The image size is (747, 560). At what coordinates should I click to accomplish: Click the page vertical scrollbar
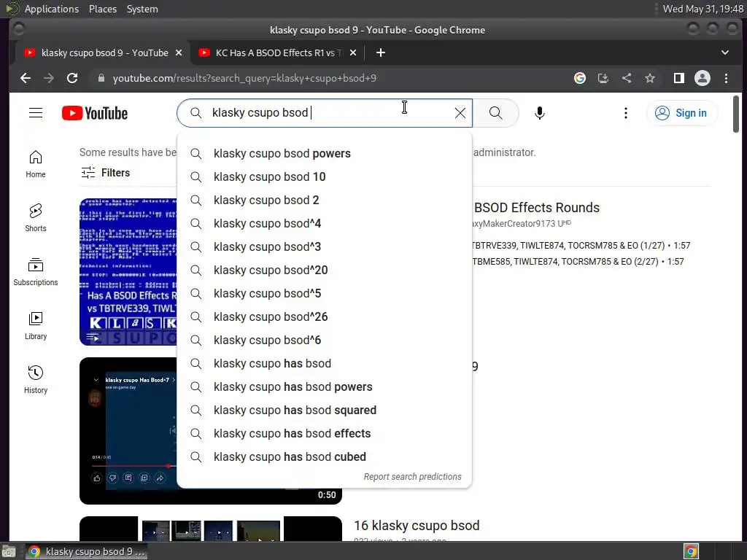pos(736,114)
